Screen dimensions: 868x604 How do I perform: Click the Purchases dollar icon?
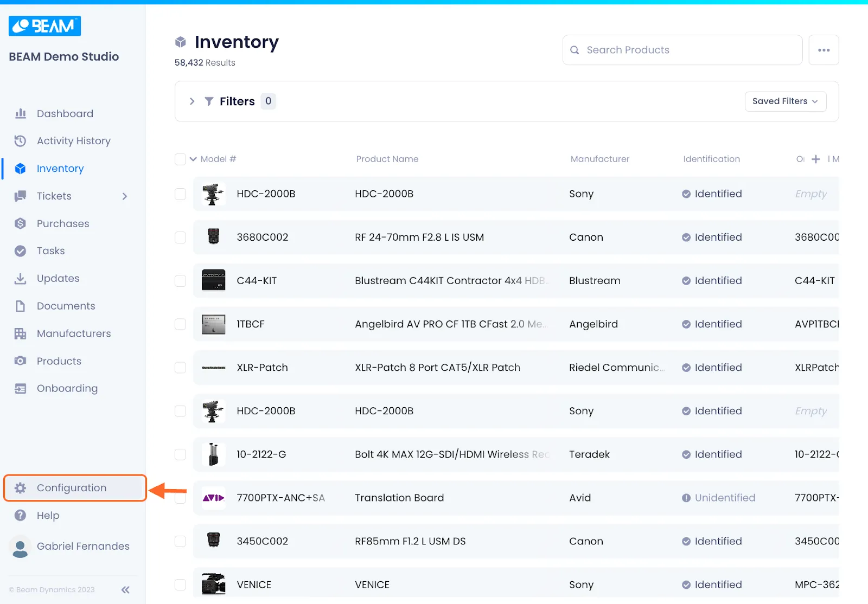[21, 223]
